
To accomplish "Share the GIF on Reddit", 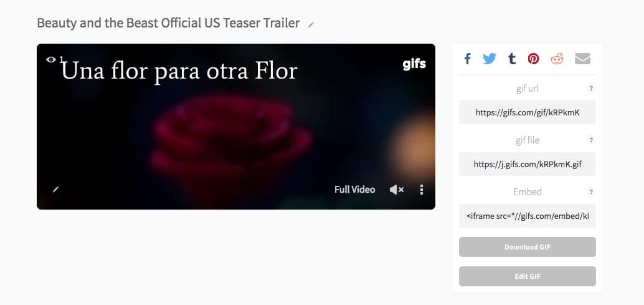I will (557, 59).
